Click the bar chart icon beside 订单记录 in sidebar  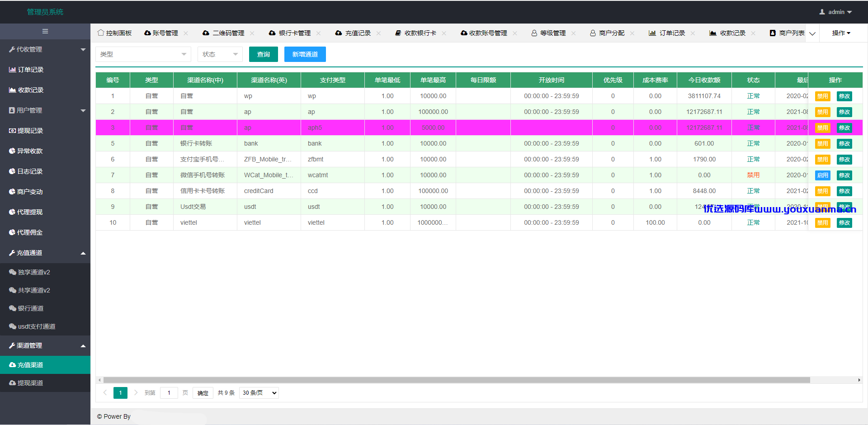click(12, 70)
